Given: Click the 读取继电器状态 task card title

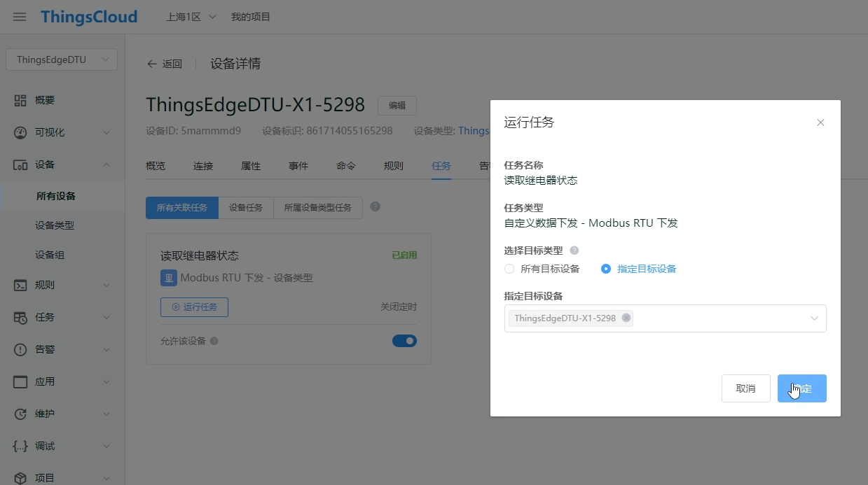Looking at the screenshot, I should point(200,255).
